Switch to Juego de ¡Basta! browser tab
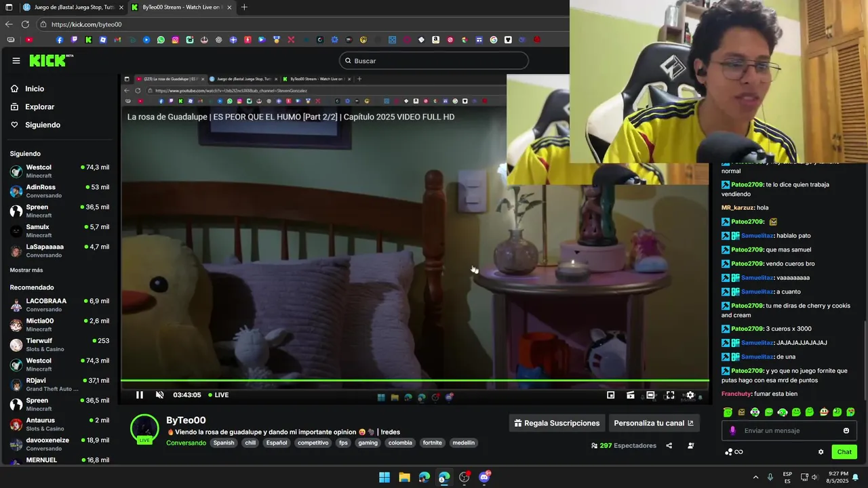This screenshot has height=488, width=868. pyautogui.click(x=73, y=7)
